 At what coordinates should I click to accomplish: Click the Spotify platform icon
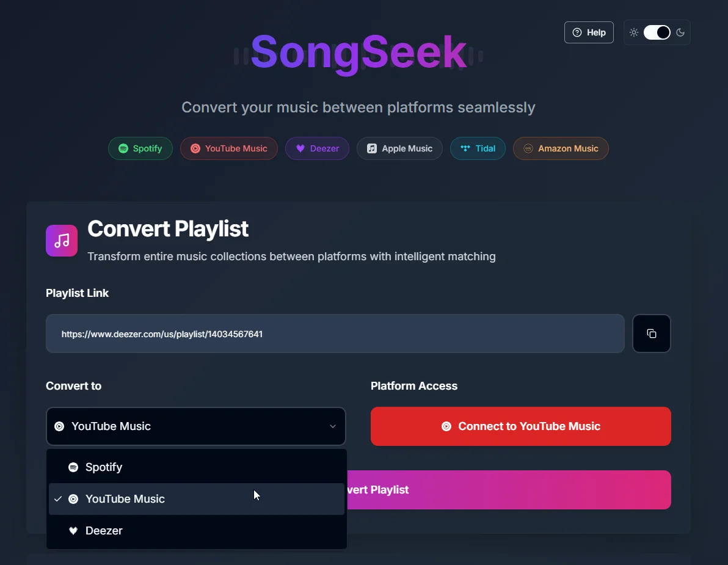pos(123,148)
